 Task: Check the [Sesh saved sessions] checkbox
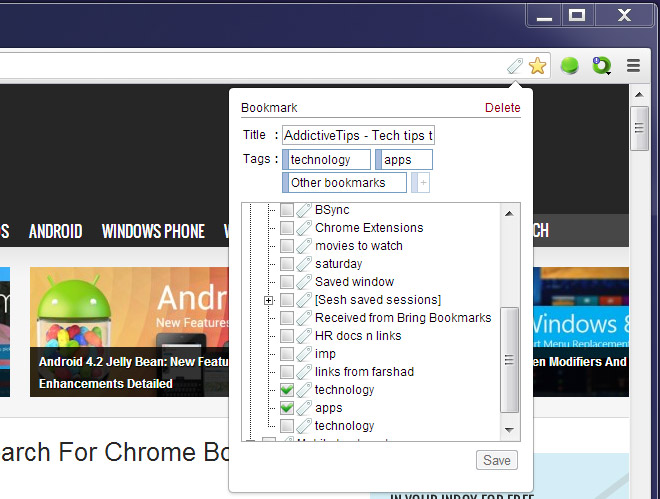pyautogui.click(x=287, y=300)
